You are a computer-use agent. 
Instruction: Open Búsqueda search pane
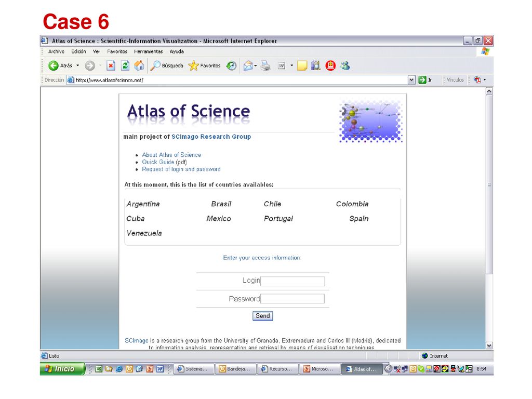tap(167, 65)
